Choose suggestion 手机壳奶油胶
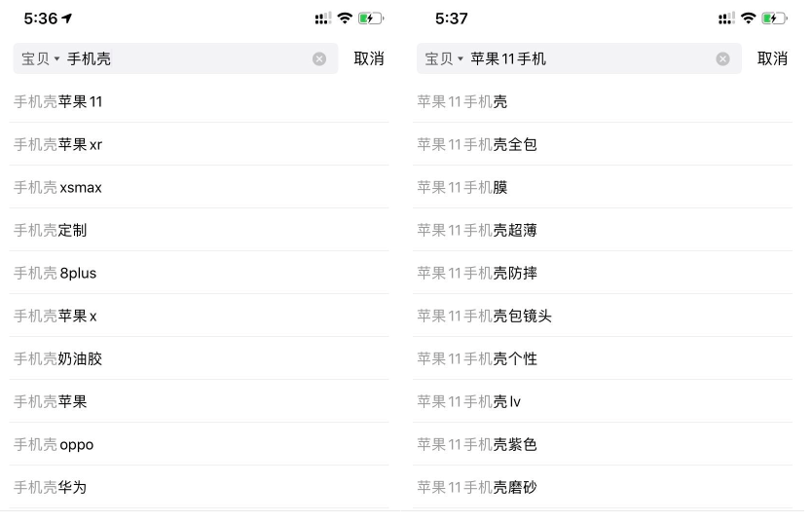Screen dimensions: 812x523 point(200,358)
